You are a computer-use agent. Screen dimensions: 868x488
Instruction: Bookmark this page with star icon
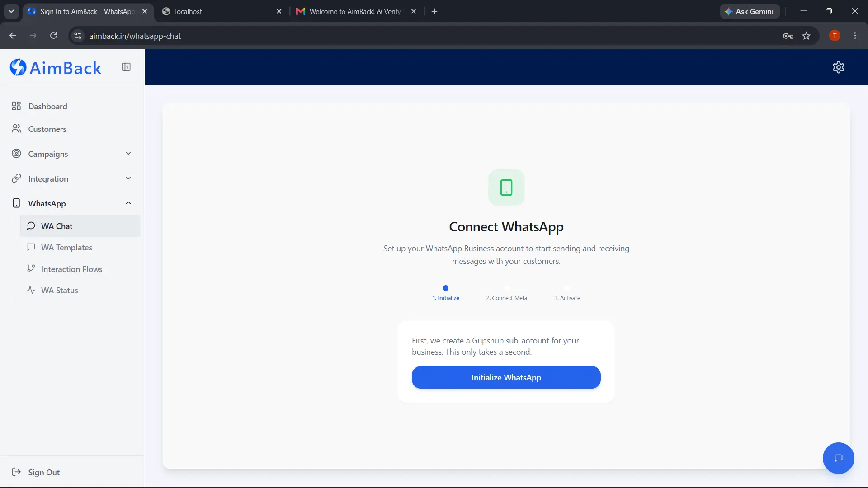807,36
